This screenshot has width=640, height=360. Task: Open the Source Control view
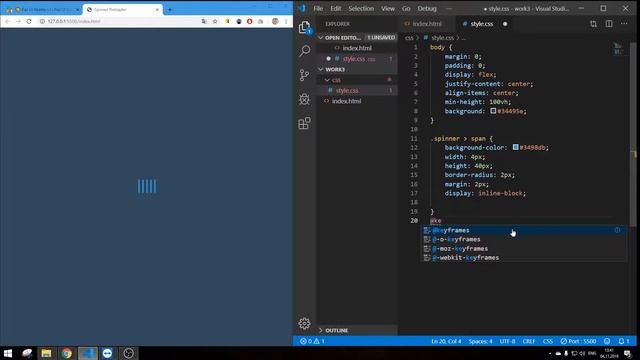point(304,75)
